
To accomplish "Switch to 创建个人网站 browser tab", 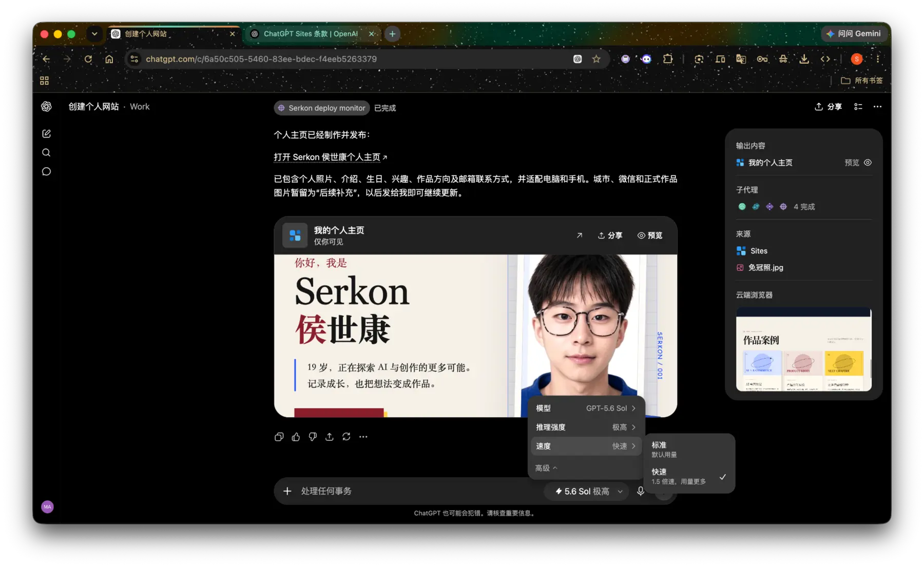I will 174,34.
